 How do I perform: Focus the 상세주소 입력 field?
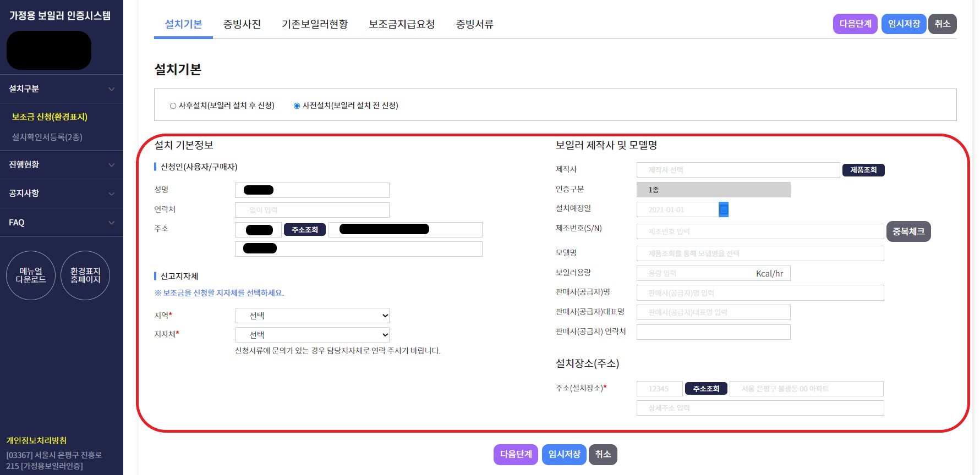click(760, 408)
